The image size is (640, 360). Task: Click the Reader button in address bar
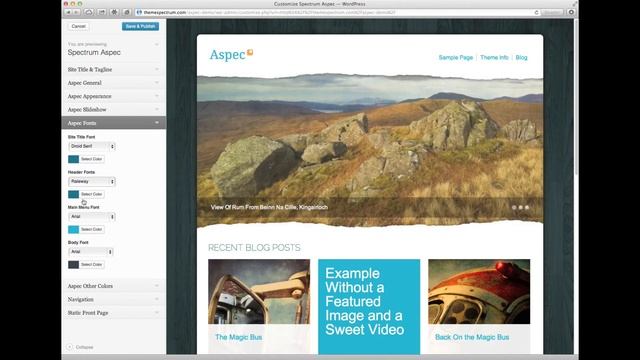point(552,13)
